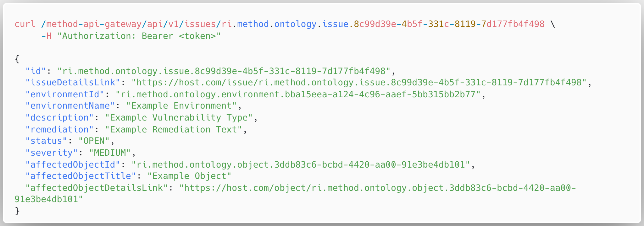Click the Authorization Bearer token header string
The width and height of the screenshot is (644, 226).
(139, 36)
